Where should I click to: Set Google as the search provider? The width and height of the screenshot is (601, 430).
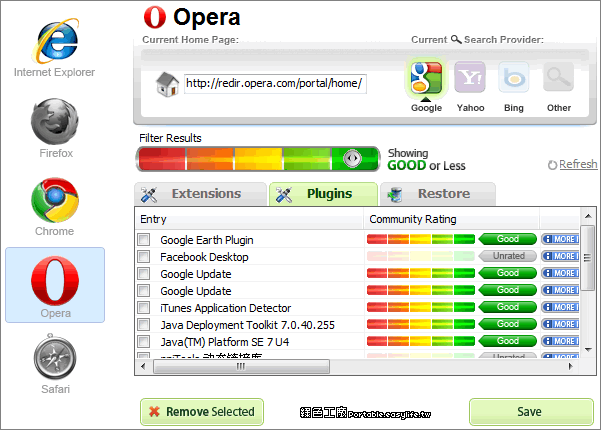pyautogui.click(x=426, y=84)
